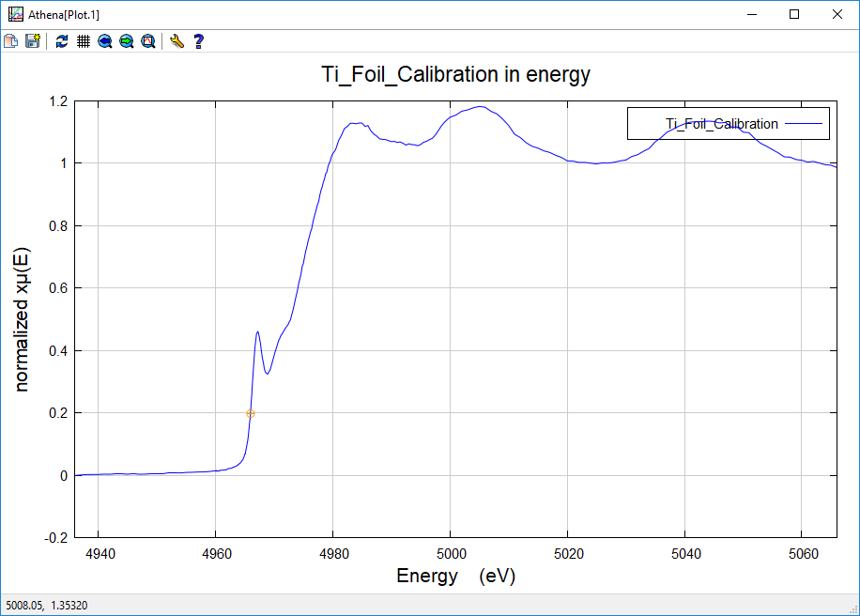Maximize the Athena plot window

point(794,14)
